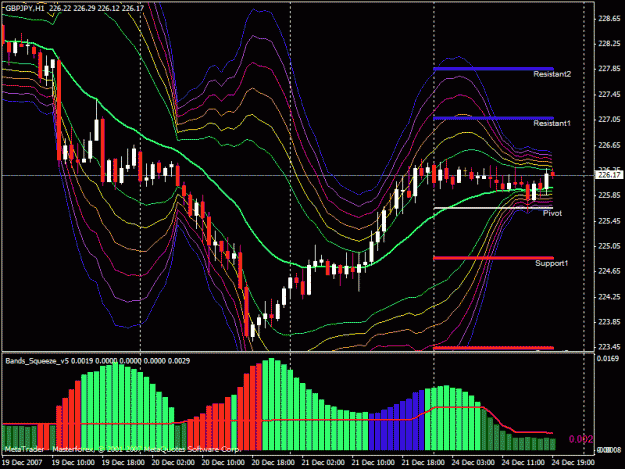Click the 19 Dec 18:00 time label
625x469 pixels.
pos(123,463)
